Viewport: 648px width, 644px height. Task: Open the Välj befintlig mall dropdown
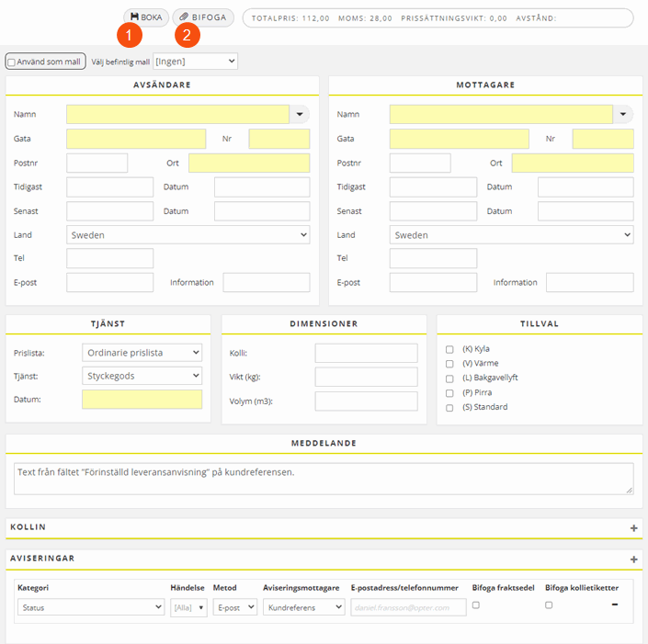(195, 62)
